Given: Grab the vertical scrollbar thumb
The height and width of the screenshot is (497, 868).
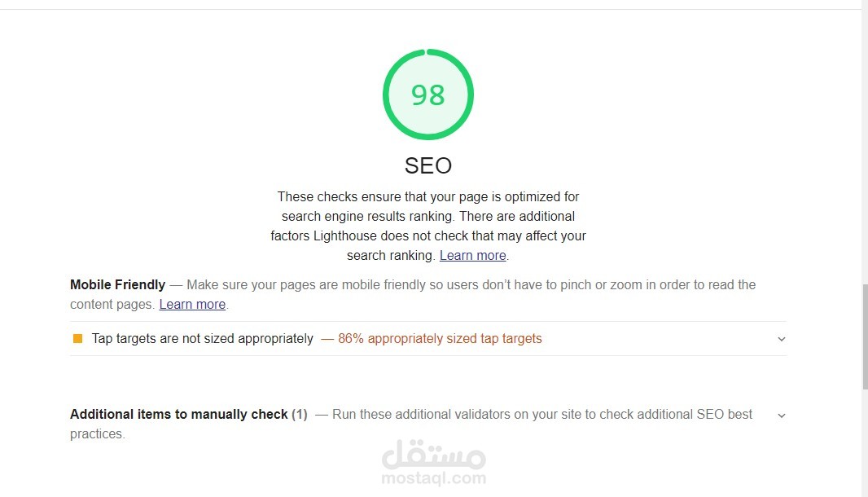Looking at the screenshot, I should 864,336.
